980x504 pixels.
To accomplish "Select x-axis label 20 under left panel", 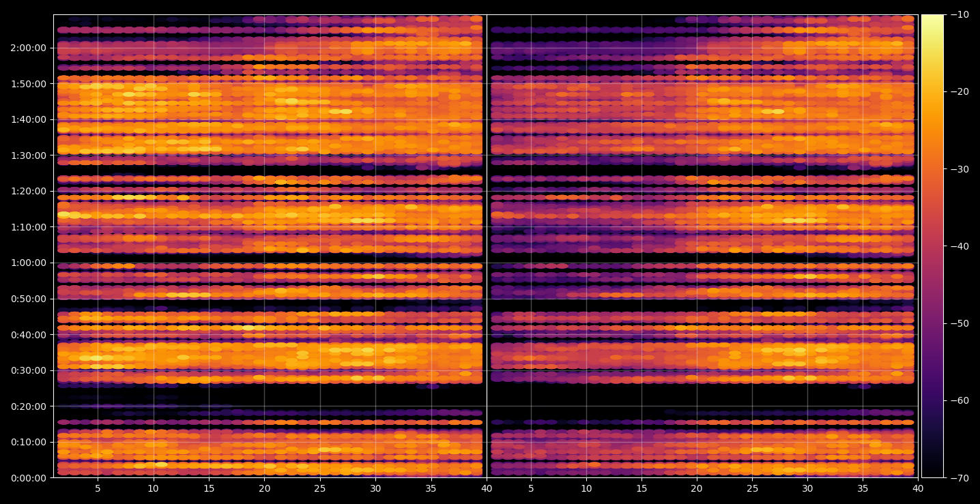I will point(264,489).
